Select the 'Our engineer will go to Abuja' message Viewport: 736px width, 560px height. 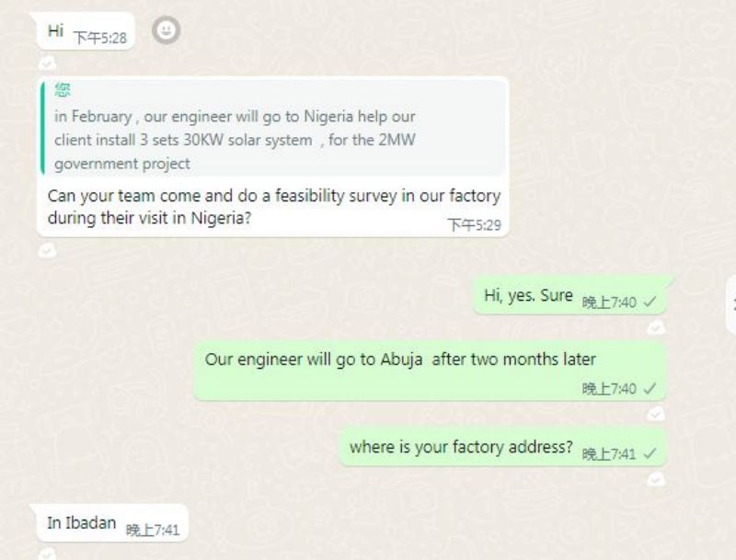click(431, 371)
